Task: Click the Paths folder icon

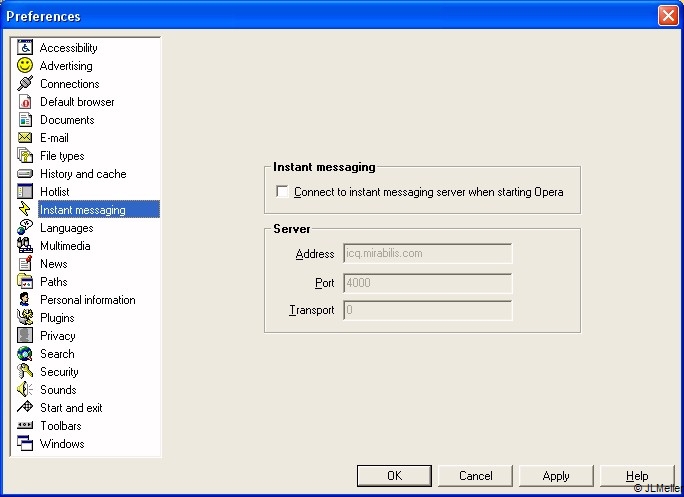Action: click(25, 281)
